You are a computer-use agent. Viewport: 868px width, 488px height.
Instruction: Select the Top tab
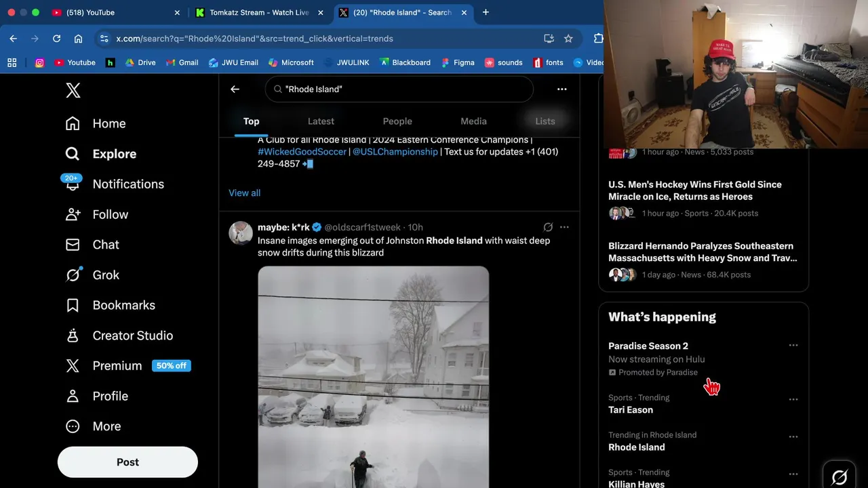(251, 121)
